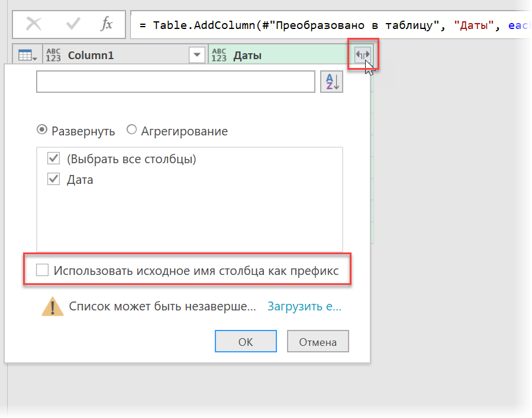Cancel the formula edit with the X icon
The height and width of the screenshot is (418, 532).
click(34, 24)
